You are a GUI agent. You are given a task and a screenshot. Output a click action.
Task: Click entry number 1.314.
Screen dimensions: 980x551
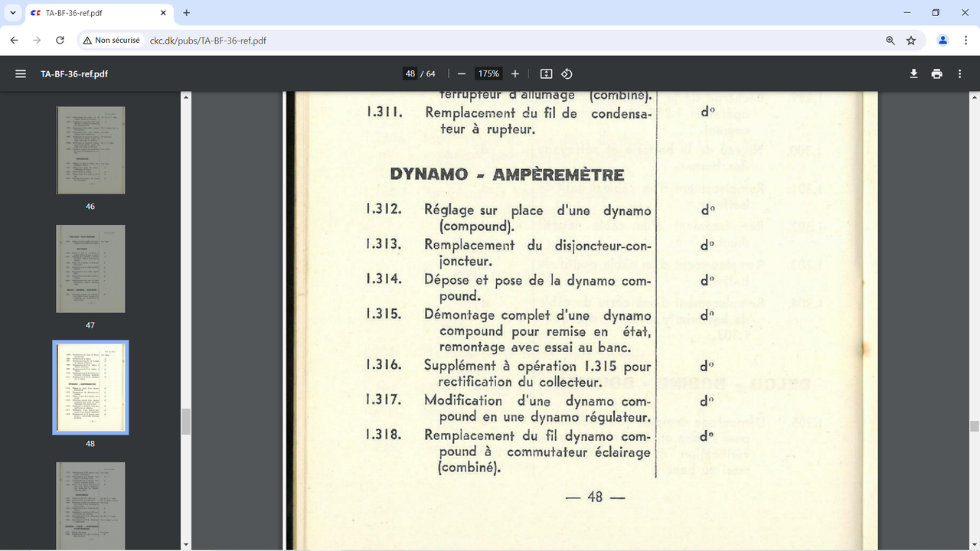pyautogui.click(x=384, y=279)
